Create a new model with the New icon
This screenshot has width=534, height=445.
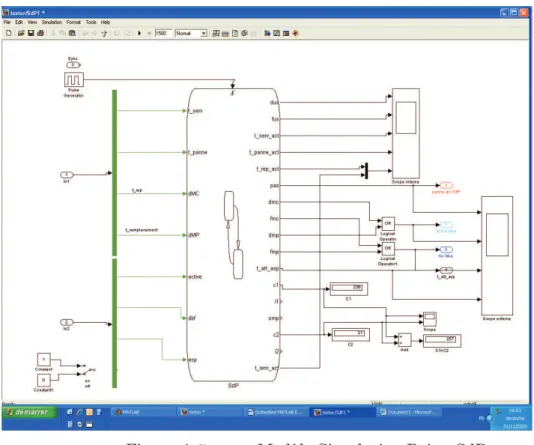(x=9, y=33)
